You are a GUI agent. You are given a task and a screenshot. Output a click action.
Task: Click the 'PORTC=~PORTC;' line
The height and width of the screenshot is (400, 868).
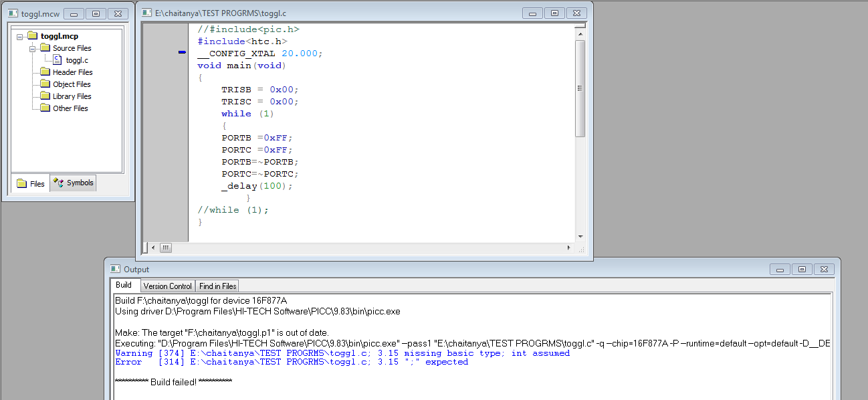(259, 174)
